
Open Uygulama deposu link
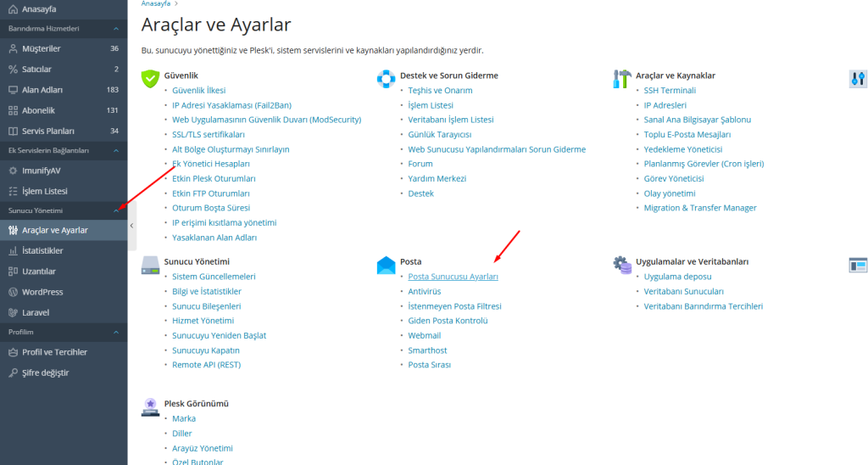(x=677, y=277)
